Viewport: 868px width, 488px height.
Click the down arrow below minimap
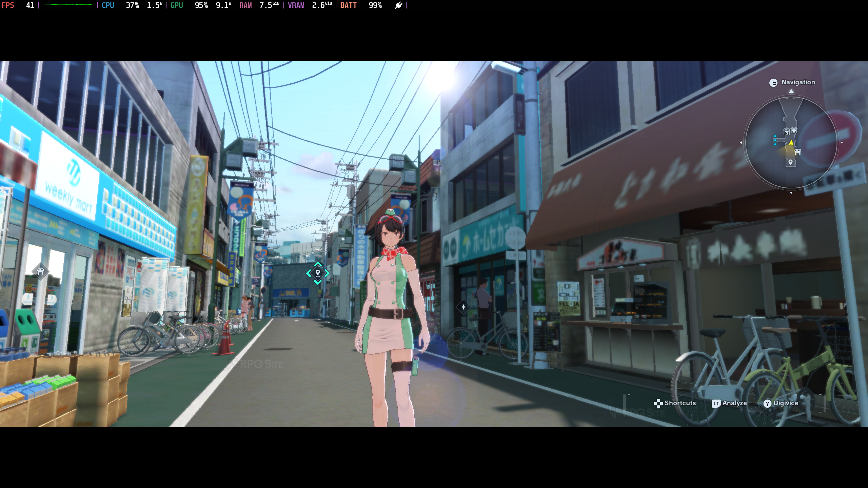(x=791, y=193)
